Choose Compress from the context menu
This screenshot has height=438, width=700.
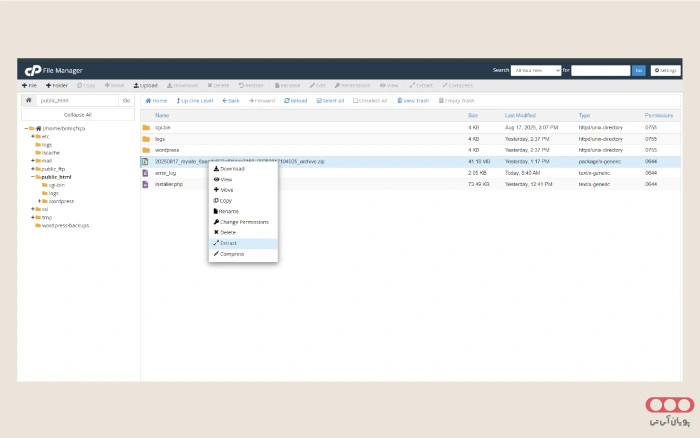click(x=243, y=254)
